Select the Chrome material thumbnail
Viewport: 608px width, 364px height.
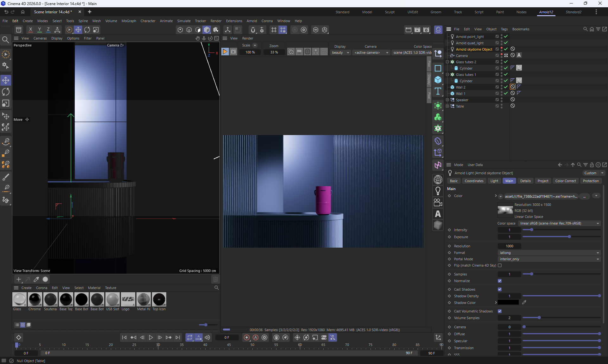coord(35,299)
